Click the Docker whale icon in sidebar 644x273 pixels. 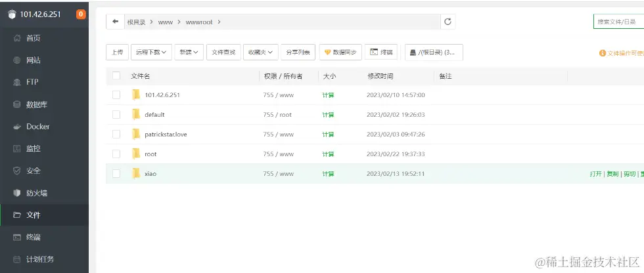tap(17, 127)
